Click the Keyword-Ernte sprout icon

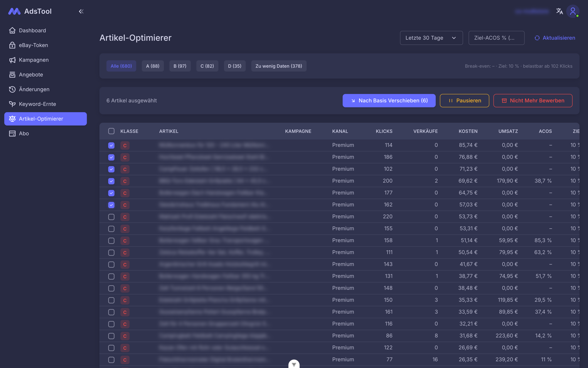12,104
